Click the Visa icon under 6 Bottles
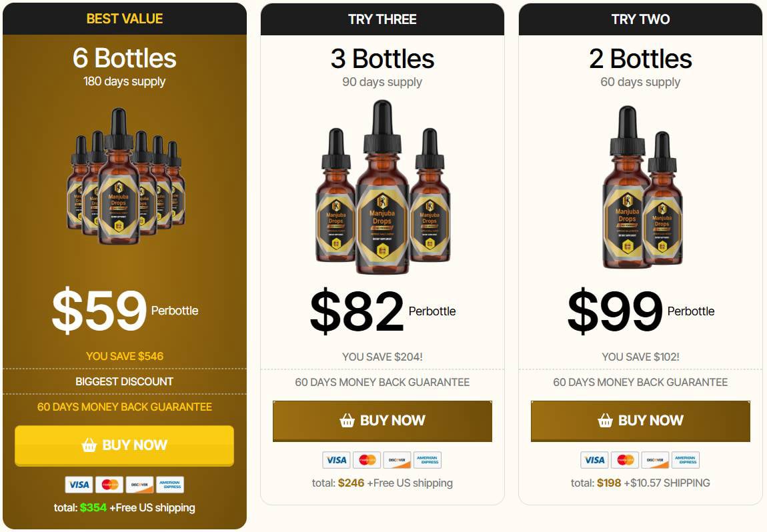The image size is (767, 532). tap(79, 485)
